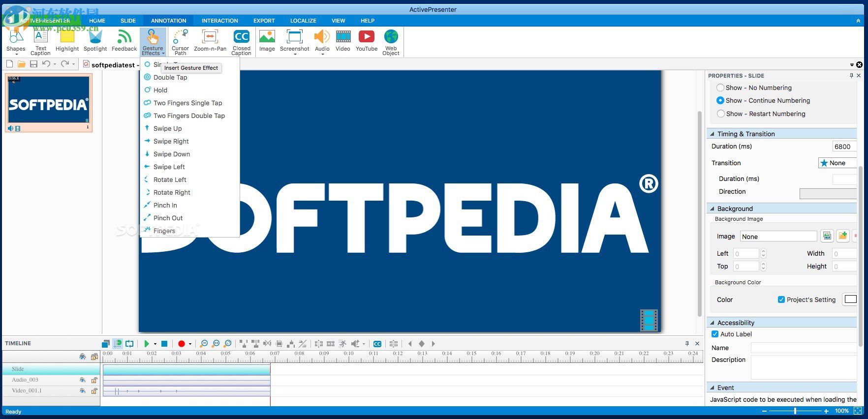Viewport: 868px width, 419px height.
Task: Click the zoom slider handle in status bar
Action: click(x=795, y=411)
